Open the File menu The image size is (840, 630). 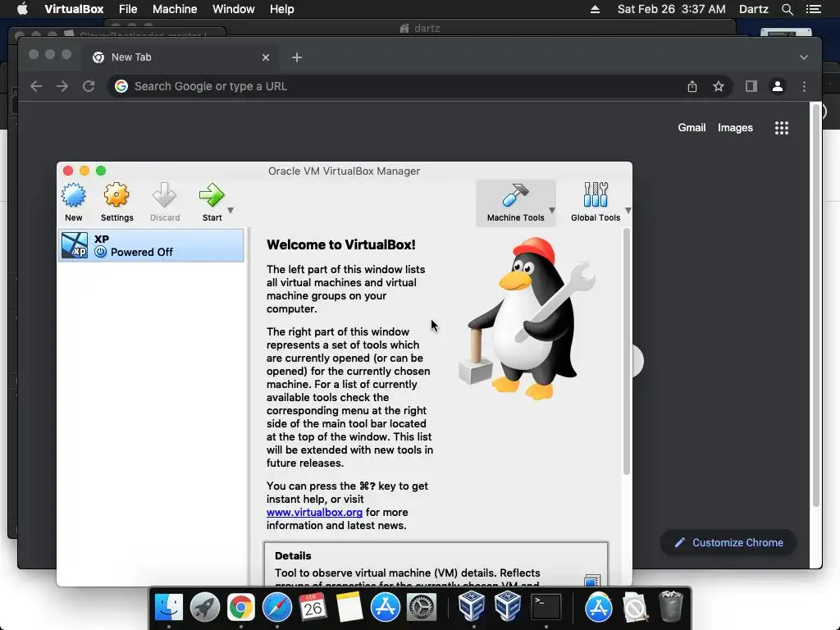pyautogui.click(x=128, y=9)
